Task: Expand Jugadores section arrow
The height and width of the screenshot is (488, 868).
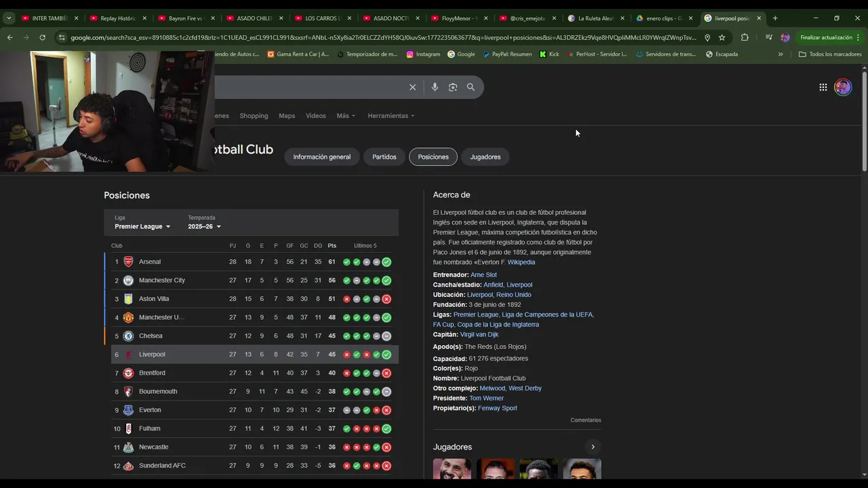Action: click(x=593, y=447)
